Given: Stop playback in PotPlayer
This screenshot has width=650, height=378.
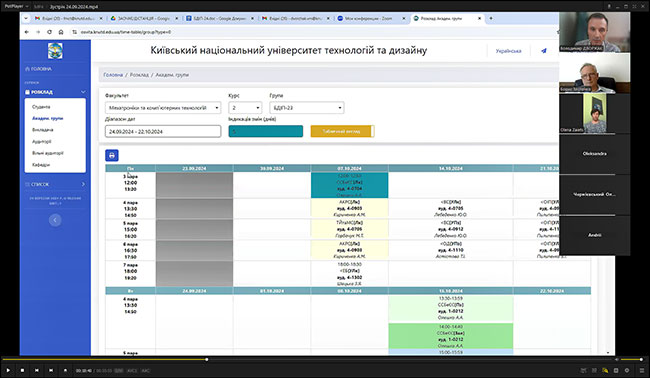Looking at the screenshot, I should [22, 370].
